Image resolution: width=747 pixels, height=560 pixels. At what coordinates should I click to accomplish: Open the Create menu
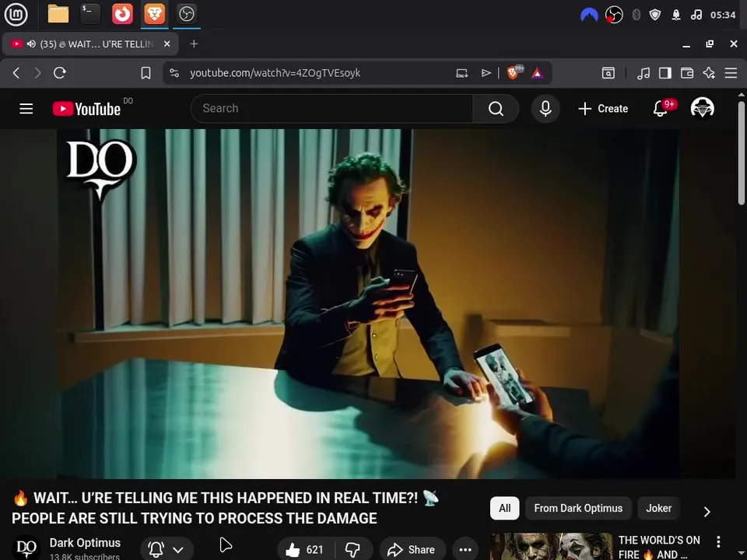pos(603,109)
